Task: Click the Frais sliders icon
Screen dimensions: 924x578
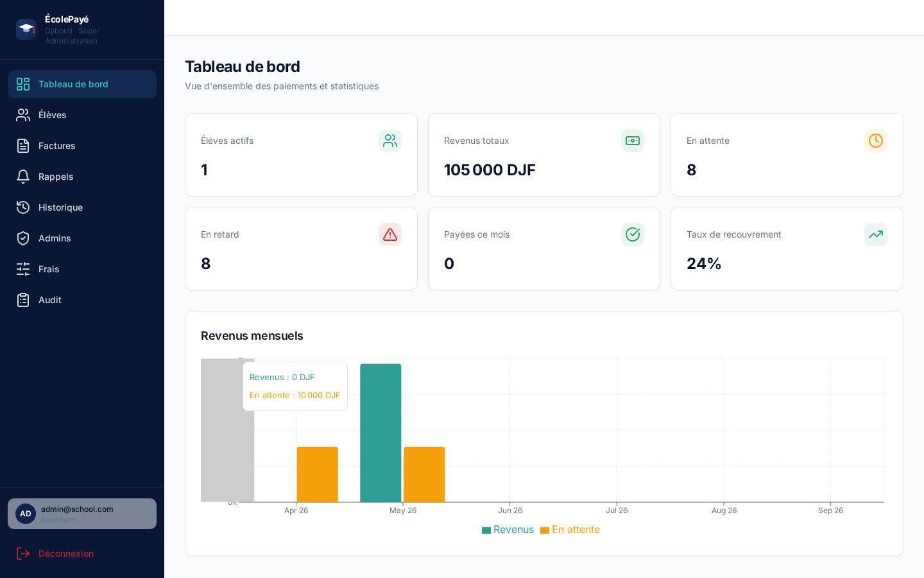Action: (x=23, y=269)
